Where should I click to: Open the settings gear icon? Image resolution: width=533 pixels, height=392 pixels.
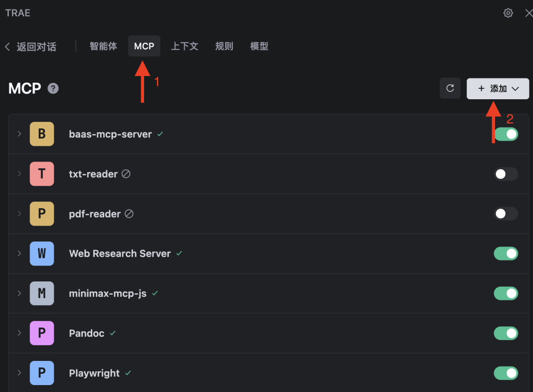(x=508, y=13)
